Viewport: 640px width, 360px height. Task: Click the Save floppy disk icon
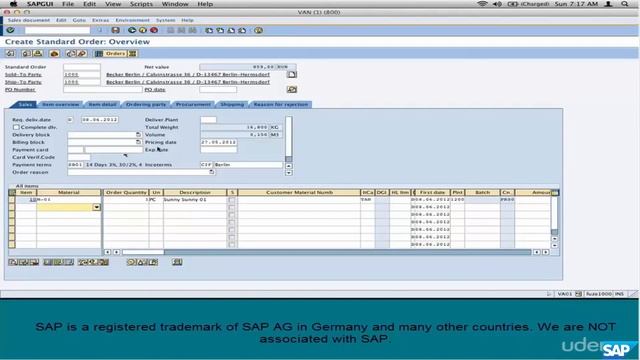(x=116, y=30)
